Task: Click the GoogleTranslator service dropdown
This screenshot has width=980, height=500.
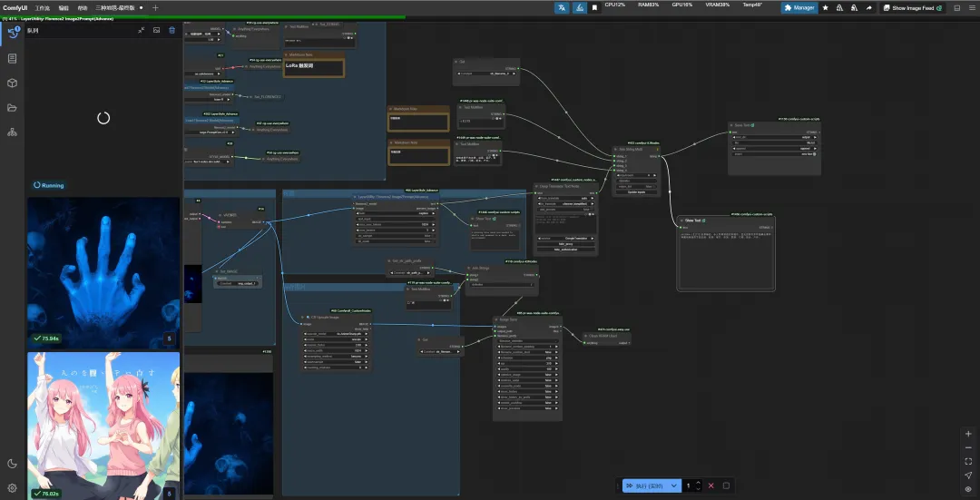Action: [x=565, y=238]
